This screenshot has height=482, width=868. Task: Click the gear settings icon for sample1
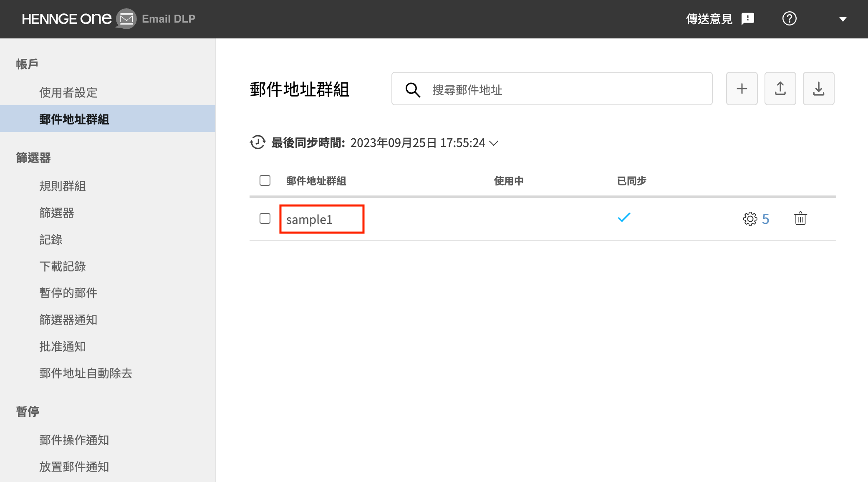click(750, 219)
